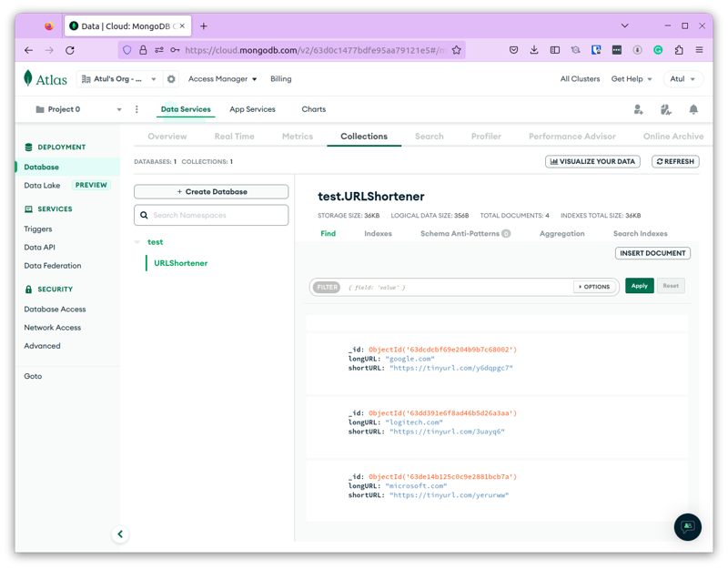The image size is (728, 569).
Task: Select the URLShortener collection
Action: pyautogui.click(x=181, y=263)
